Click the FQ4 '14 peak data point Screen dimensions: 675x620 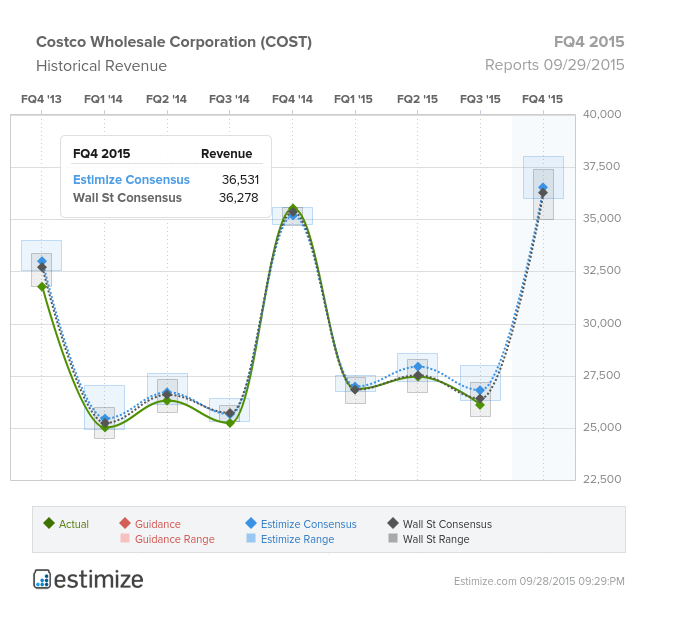point(293,209)
